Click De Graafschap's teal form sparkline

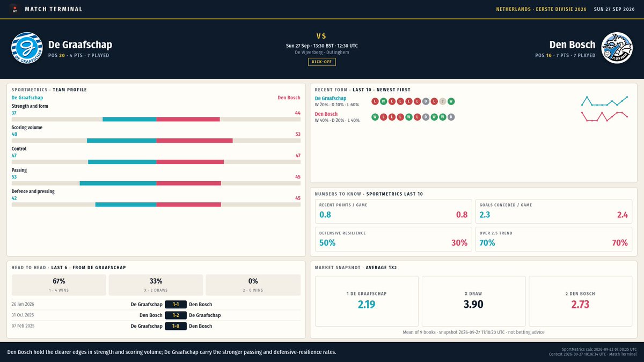click(x=604, y=101)
